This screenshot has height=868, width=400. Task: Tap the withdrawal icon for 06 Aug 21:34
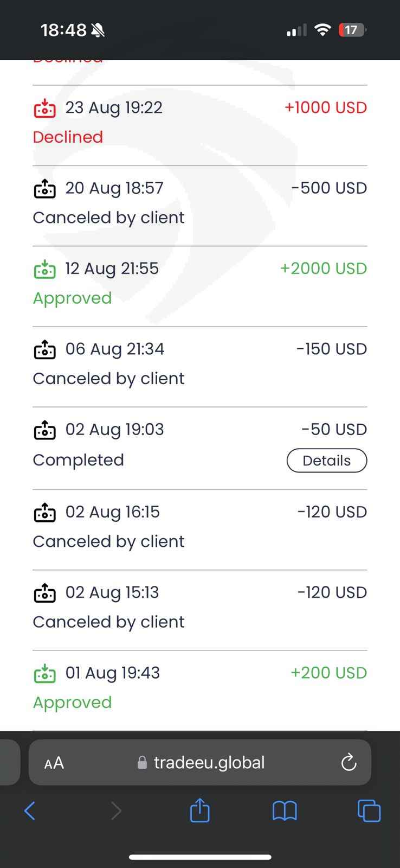(x=44, y=349)
